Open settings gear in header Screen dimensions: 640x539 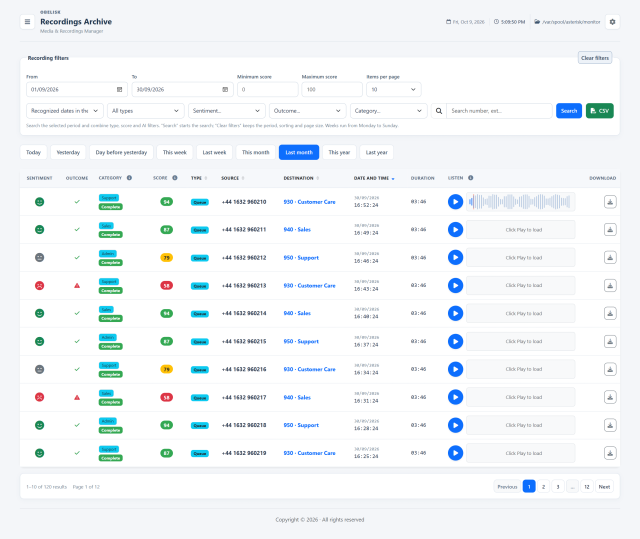tap(612, 22)
